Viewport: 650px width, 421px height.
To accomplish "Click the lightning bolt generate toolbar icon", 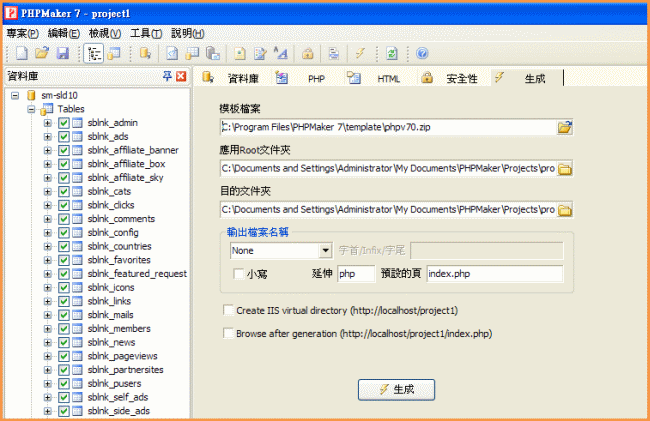I will [x=360, y=53].
